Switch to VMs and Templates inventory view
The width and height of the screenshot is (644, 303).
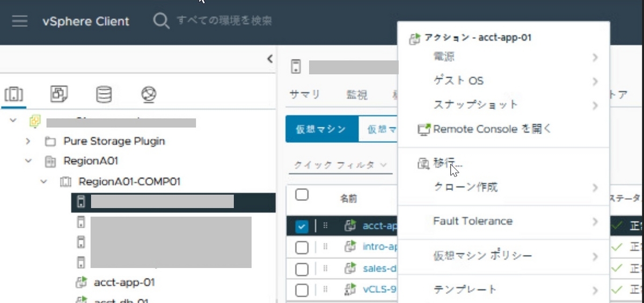tap(58, 94)
